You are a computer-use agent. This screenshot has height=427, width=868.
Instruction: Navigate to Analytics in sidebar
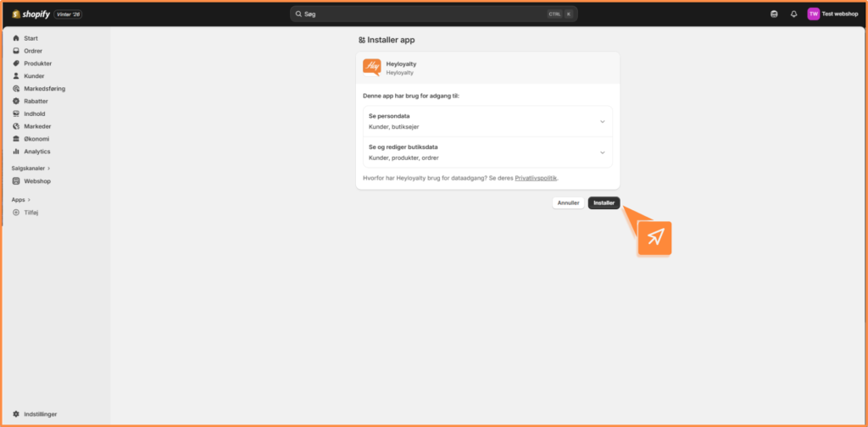[x=36, y=152]
